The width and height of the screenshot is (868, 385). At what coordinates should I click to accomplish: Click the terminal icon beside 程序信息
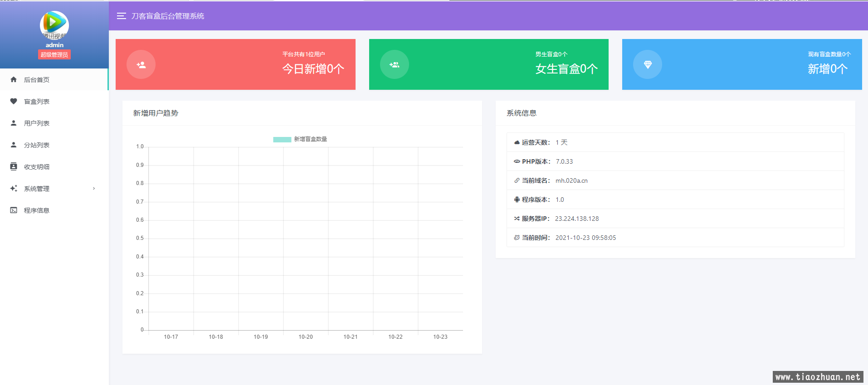point(14,210)
